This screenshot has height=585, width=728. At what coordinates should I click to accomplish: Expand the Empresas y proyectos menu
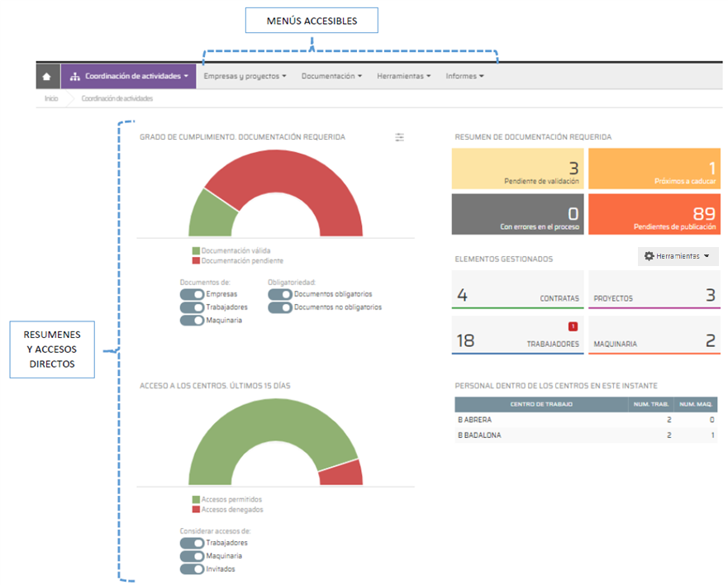tap(245, 77)
